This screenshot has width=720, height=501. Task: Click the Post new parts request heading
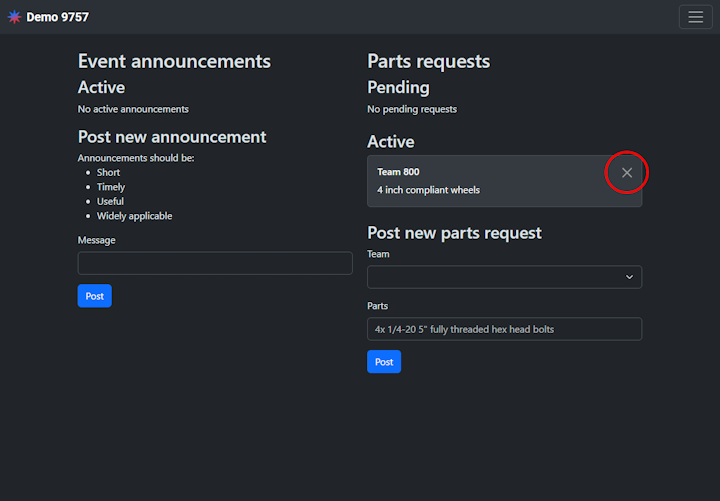(454, 233)
